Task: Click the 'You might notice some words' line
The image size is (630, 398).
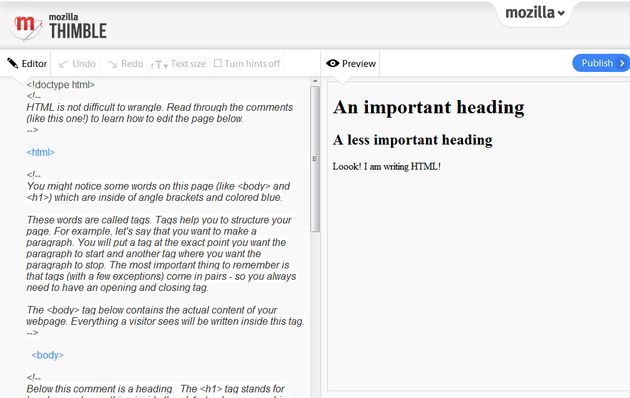Action: [x=158, y=186]
